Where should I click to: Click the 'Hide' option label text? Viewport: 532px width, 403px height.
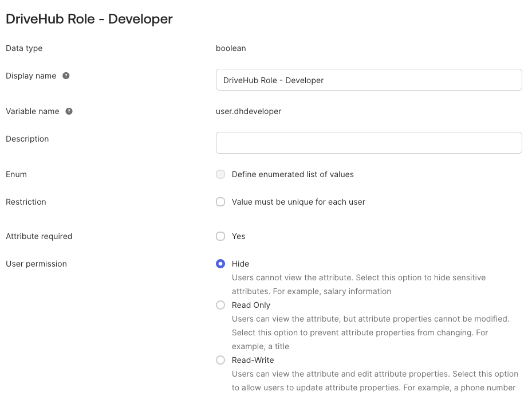pyautogui.click(x=240, y=264)
